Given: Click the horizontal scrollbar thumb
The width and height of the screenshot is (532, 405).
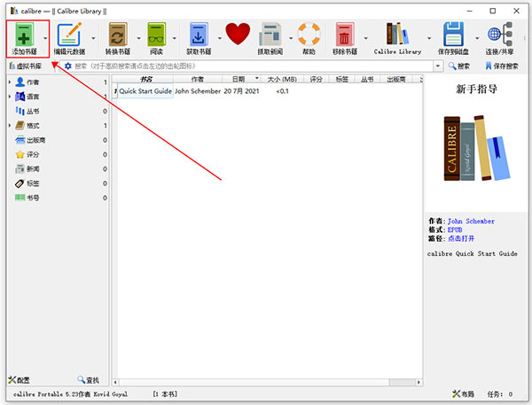Looking at the screenshot, I should (402, 382).
